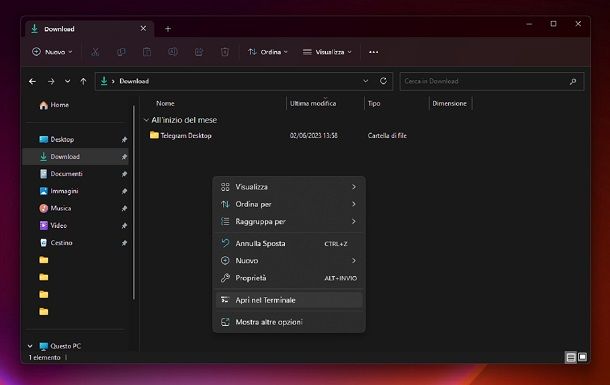Screen dimensions: 610x385
Task: Click the Telegram Desktop folder icon
Action: 154,135
